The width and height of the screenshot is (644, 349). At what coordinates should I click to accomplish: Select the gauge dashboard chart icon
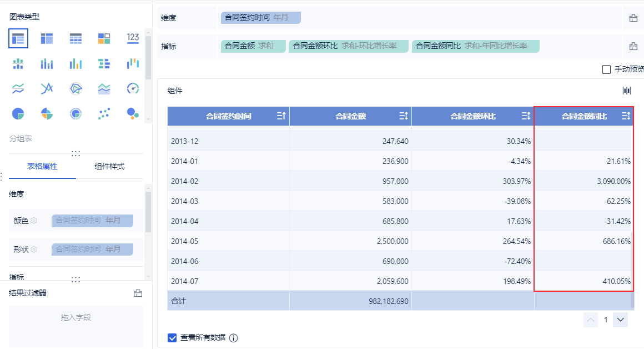click(133, 89)
